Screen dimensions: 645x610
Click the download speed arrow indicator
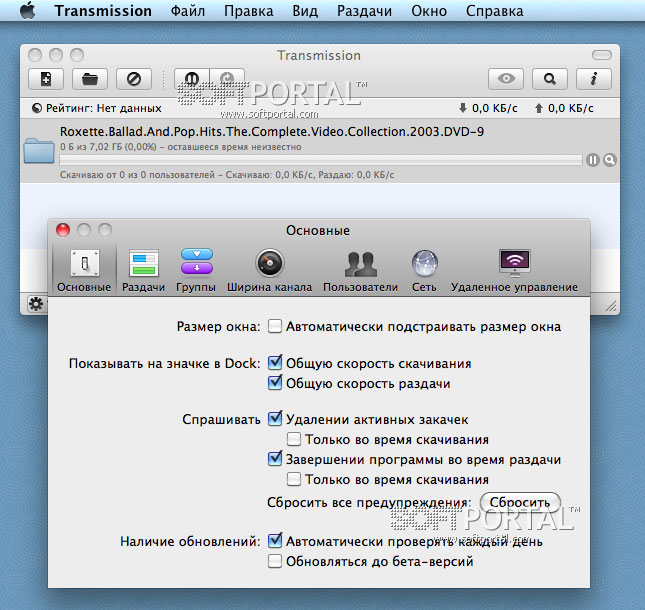point(463,108)
